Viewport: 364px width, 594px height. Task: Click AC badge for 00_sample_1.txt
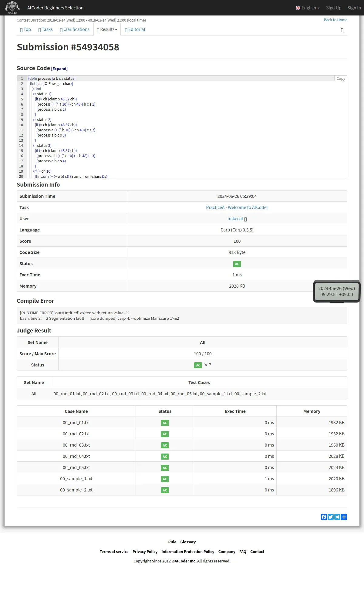165,479
